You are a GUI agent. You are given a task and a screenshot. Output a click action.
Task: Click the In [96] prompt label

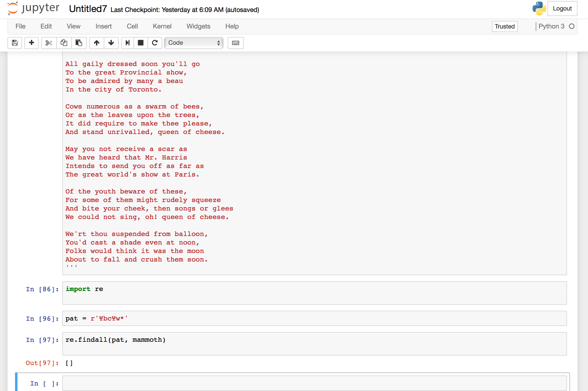point(42,318)
